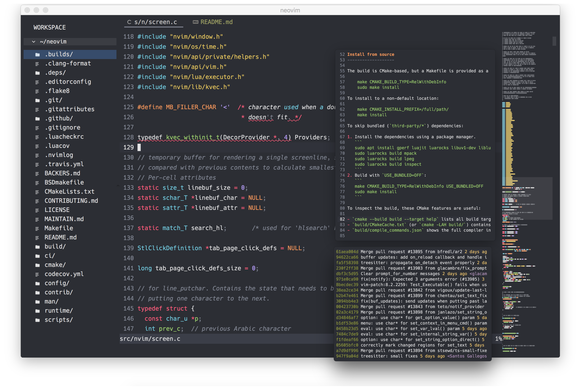Viewport: 588px width, 390px height.
Task: Click the .clang-format file icon
Action: point(37,64)
